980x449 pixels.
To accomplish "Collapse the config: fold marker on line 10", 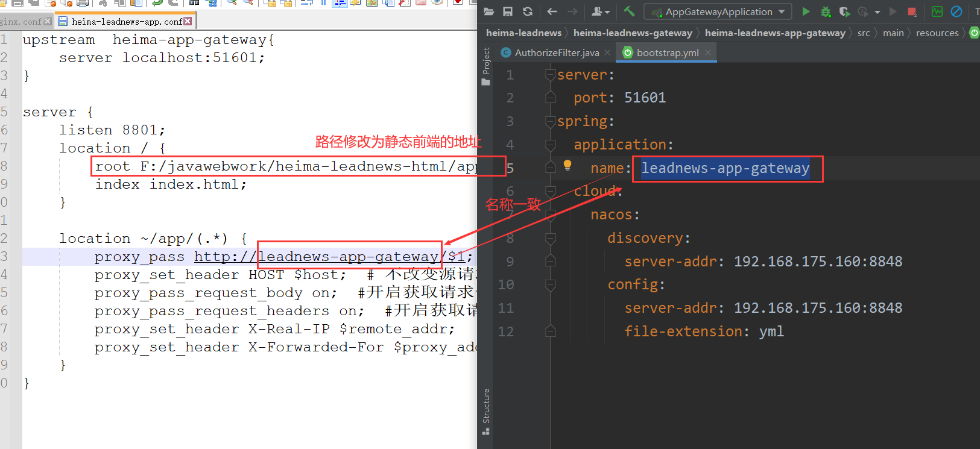I will pyautogui.click(x=550, y=285).
